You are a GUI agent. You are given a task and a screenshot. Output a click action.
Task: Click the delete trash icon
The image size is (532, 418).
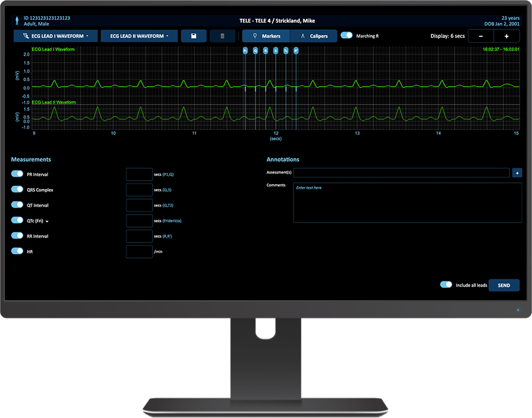click(222, 36)
